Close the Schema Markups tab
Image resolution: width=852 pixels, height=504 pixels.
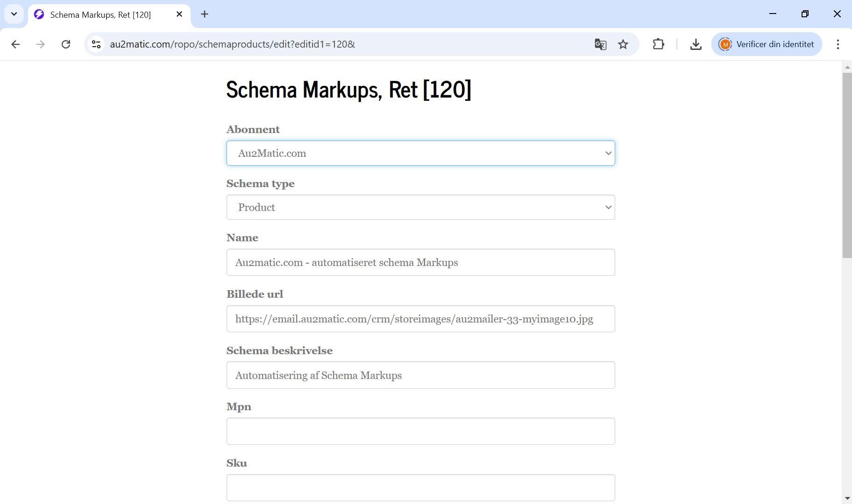tap(179, 14)
